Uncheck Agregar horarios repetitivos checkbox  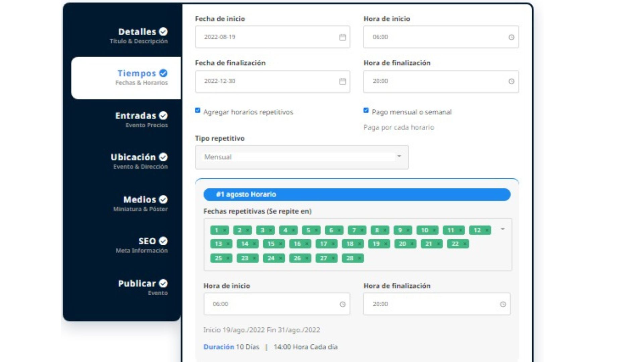pyautogui.click(x=198, y=110)
